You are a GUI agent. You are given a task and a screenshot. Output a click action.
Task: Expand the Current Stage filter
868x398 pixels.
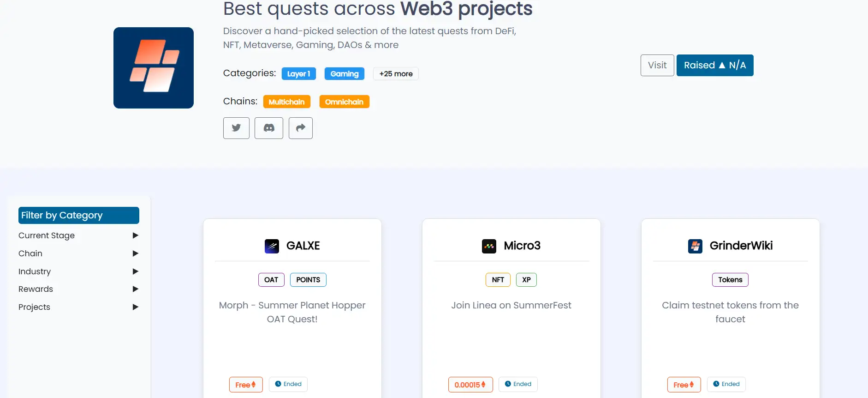[x=135, y=235]
